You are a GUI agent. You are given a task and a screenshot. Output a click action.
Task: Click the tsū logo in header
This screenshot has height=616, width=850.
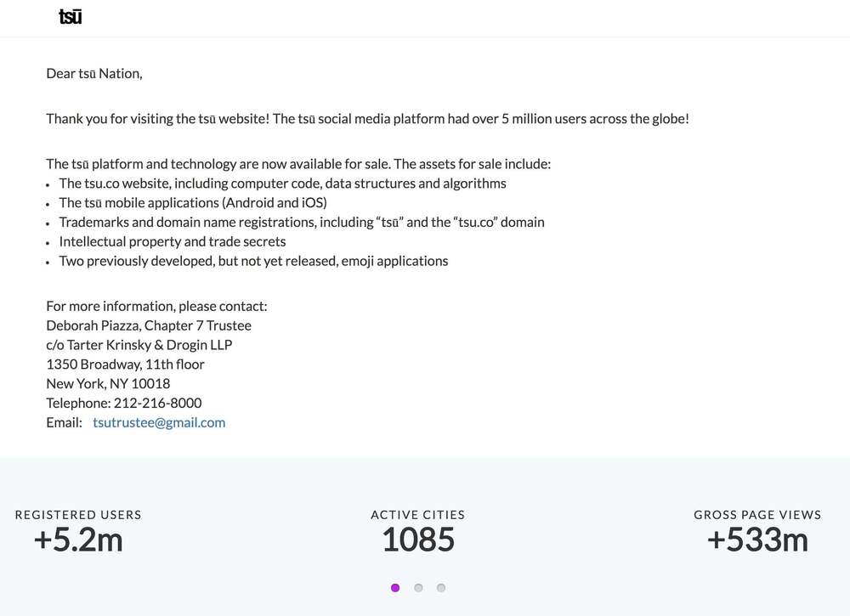(71, 17)
